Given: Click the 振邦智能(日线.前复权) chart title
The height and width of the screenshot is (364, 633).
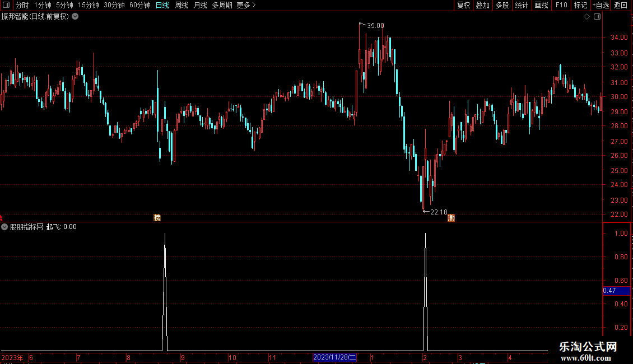Looking at the screenshot, I should pyautogui.click(x=35, y=17).
